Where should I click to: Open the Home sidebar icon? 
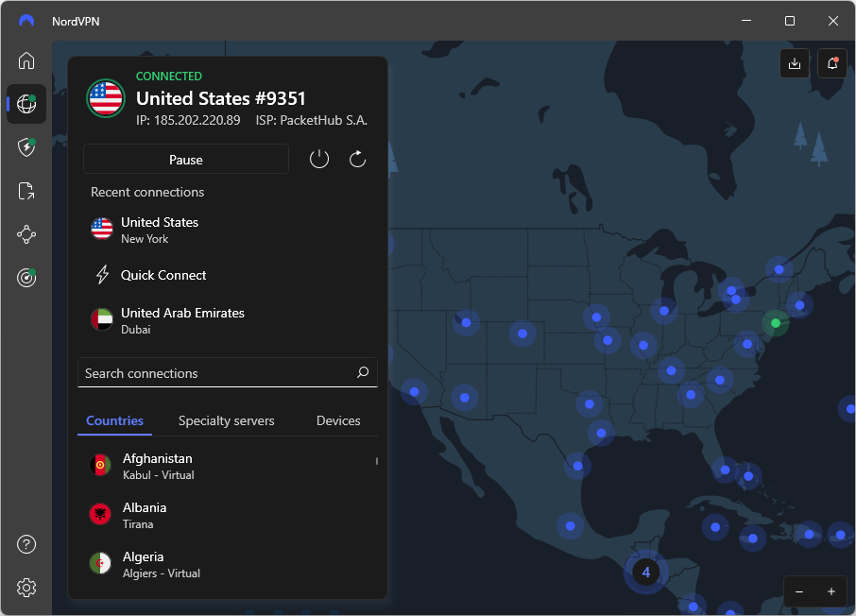26,60
